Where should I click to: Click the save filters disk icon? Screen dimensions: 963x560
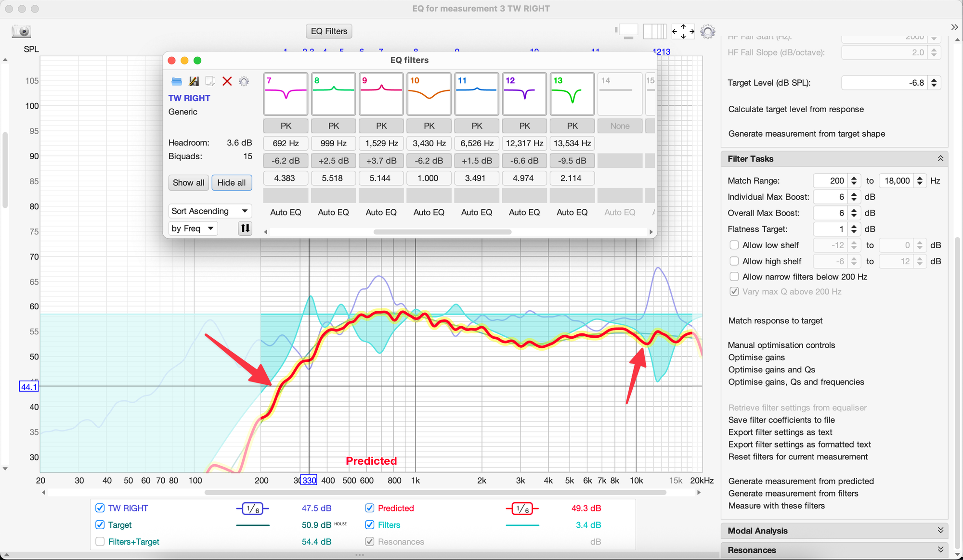pos(194,81)
